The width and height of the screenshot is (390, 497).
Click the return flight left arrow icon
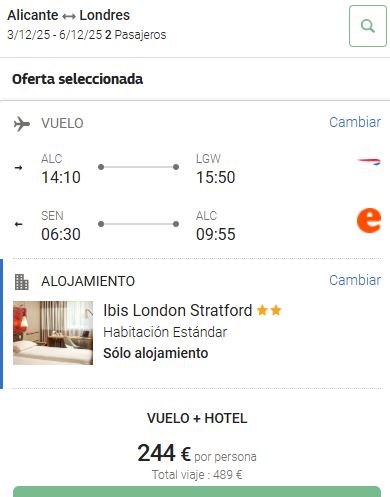coord(19,224)
